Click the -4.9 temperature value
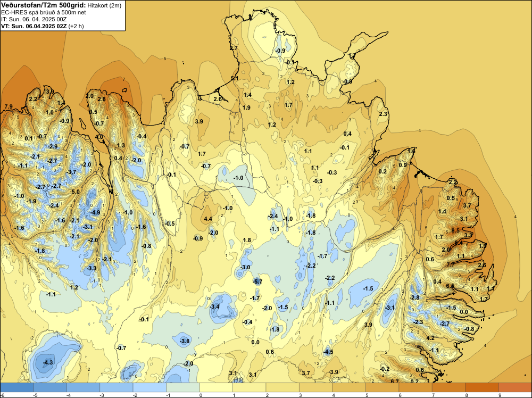The height and width of the screenshot is (398, 532). coord(96,213)
